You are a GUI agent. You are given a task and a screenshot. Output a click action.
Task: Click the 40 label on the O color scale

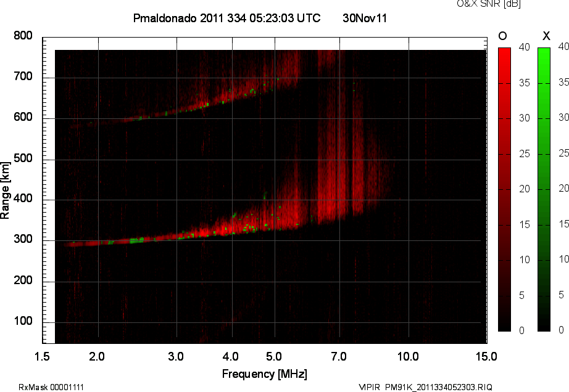click(525, 47)
